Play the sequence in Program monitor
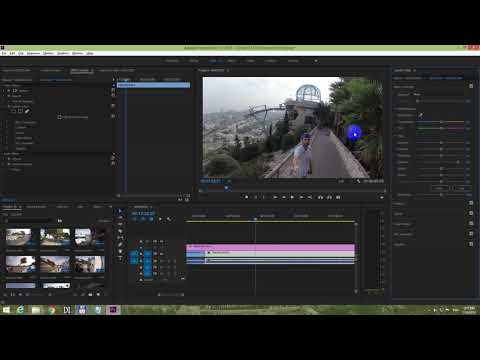The width and height of the screenshot is (480, 360). pyautogui.click(x=292, y=197)
